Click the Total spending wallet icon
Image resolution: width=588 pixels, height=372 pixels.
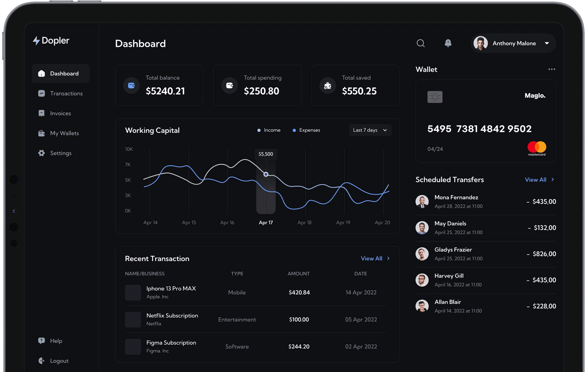(x=230, y=85)
